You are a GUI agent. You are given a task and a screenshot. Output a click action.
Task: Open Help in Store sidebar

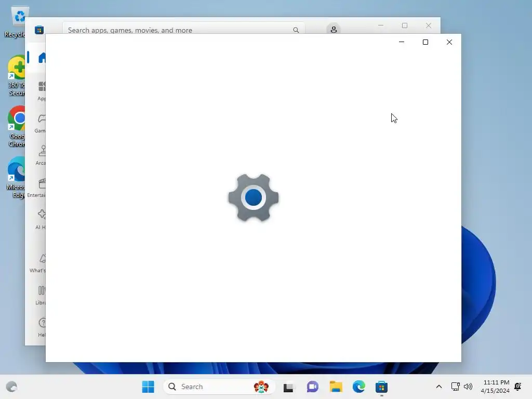point(42,327)
